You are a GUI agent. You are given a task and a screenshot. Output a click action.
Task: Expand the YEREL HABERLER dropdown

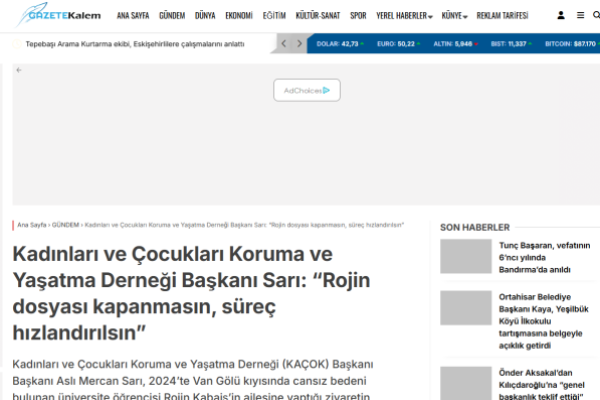[404, 16]
